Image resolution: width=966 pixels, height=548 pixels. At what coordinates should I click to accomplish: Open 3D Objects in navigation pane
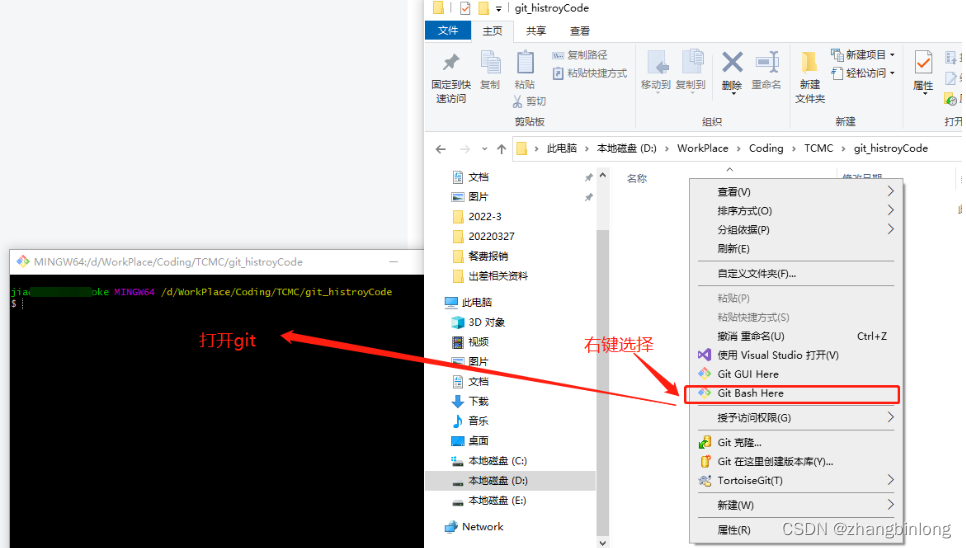(478, 322)
